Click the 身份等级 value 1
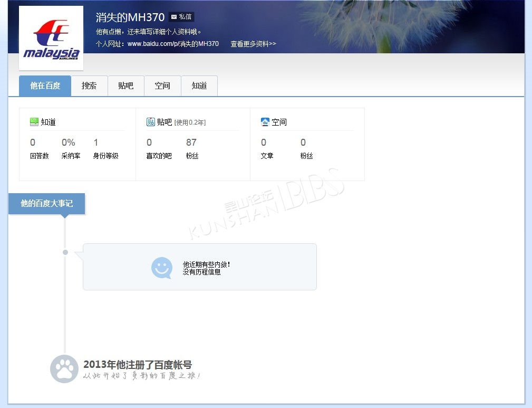Screen dimensions: 532x408 tap(96, 143)
